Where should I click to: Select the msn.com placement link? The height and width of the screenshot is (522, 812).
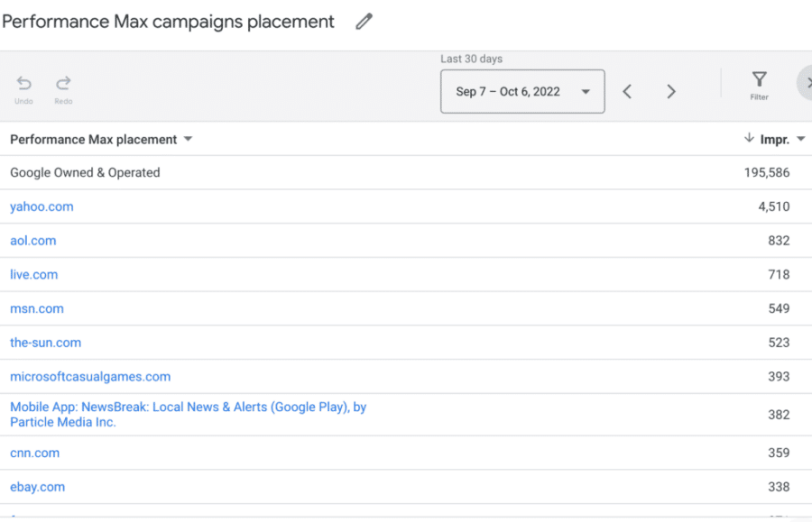37,308
